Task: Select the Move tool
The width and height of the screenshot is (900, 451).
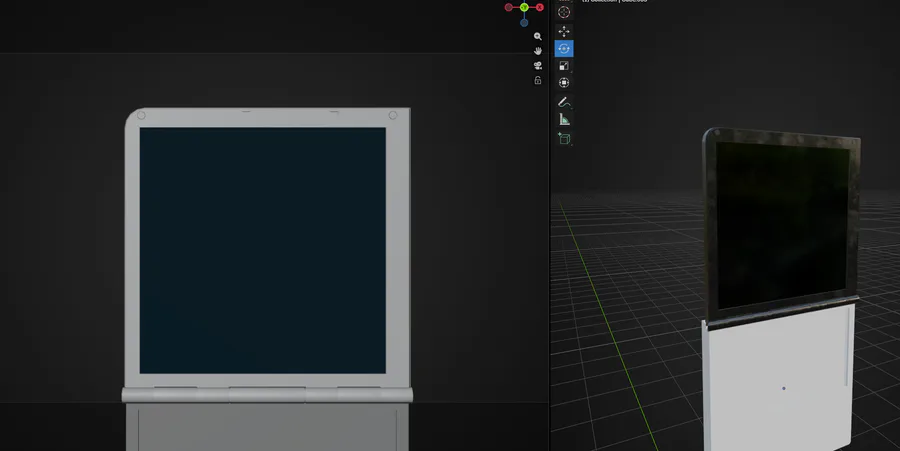Action: (x=564, y=31)
